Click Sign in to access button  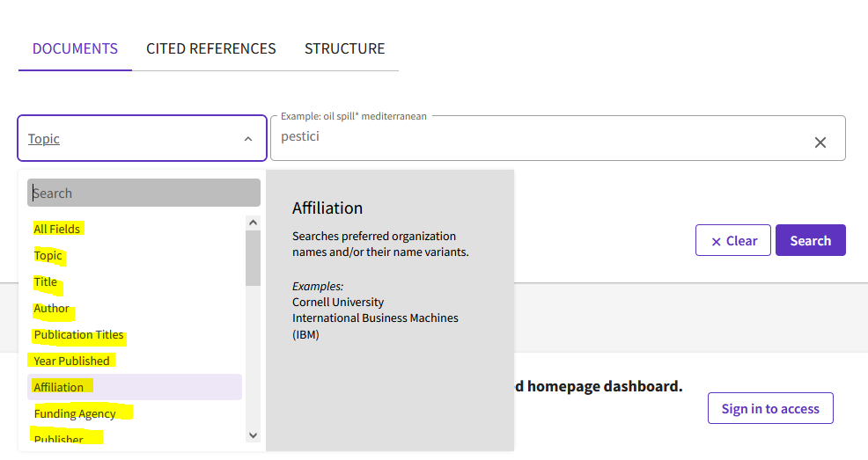(x=769, y=408)
